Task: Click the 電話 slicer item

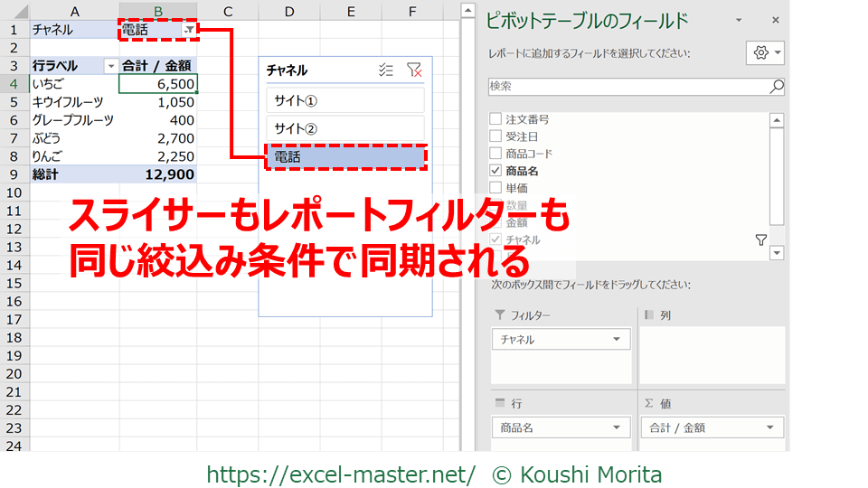Action: (344, 157)
